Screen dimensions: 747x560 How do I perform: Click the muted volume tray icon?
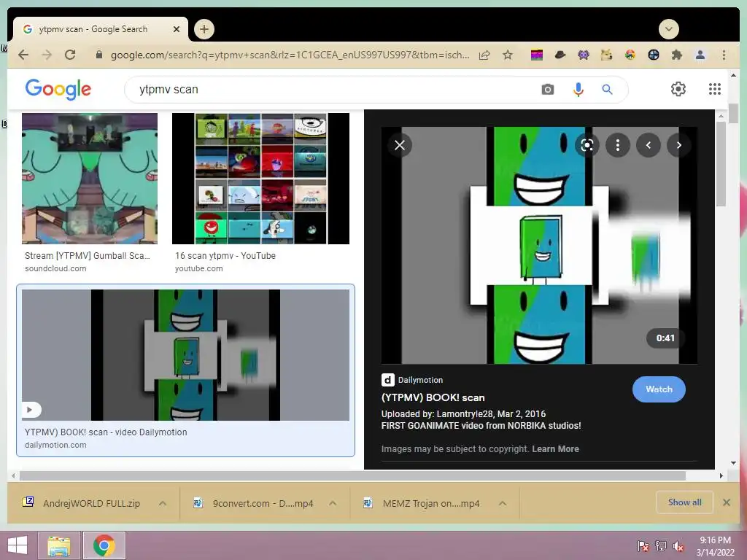pyautogui.click(x=678, y=546)
